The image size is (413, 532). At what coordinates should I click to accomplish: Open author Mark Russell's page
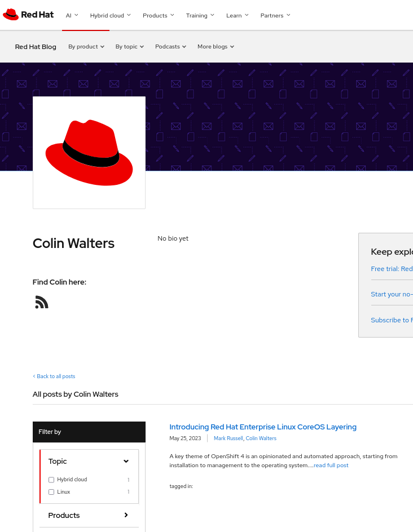[x=229, y=438]
